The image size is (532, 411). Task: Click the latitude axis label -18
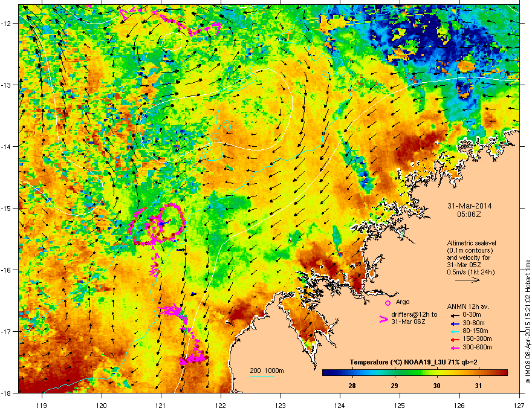pos(7,393)
